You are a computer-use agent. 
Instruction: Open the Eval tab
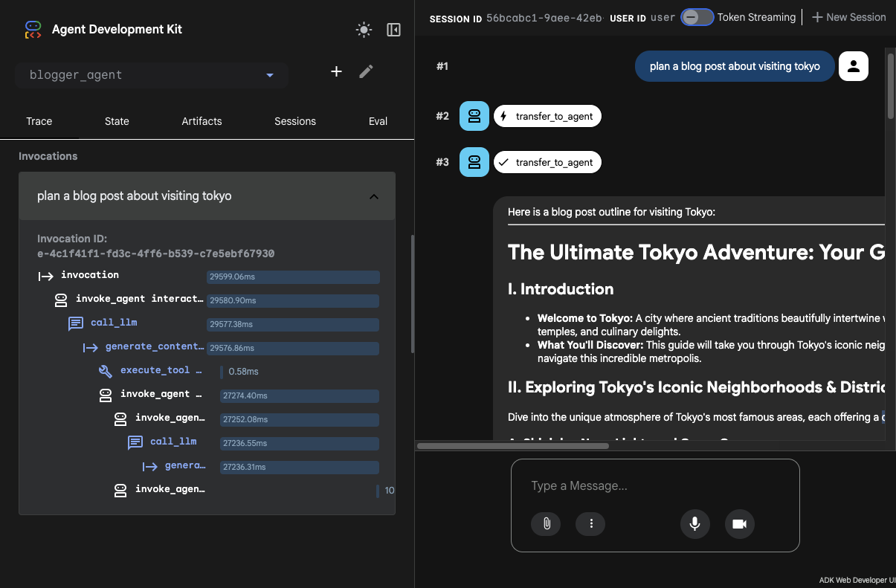tap(378, 121)
